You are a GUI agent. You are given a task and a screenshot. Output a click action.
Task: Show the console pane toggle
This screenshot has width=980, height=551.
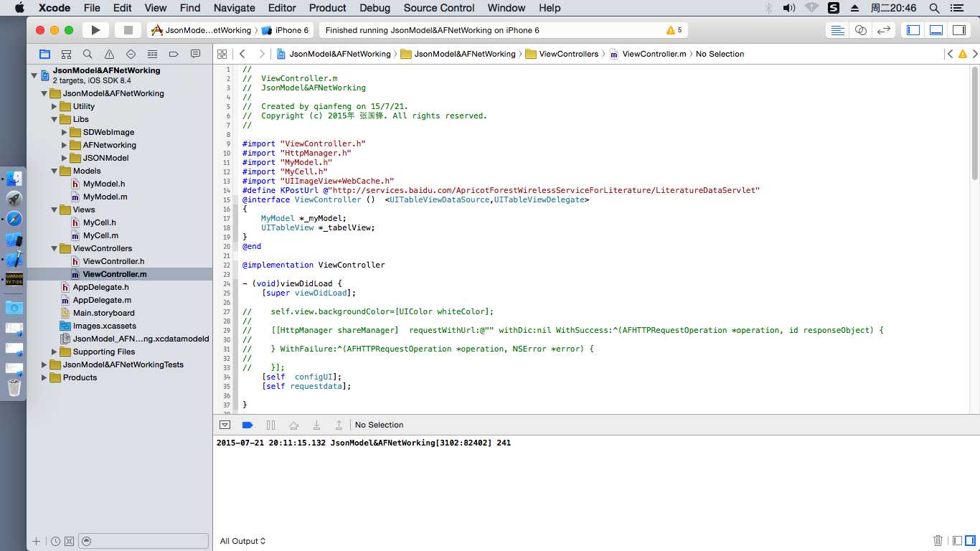coord(970,541)
